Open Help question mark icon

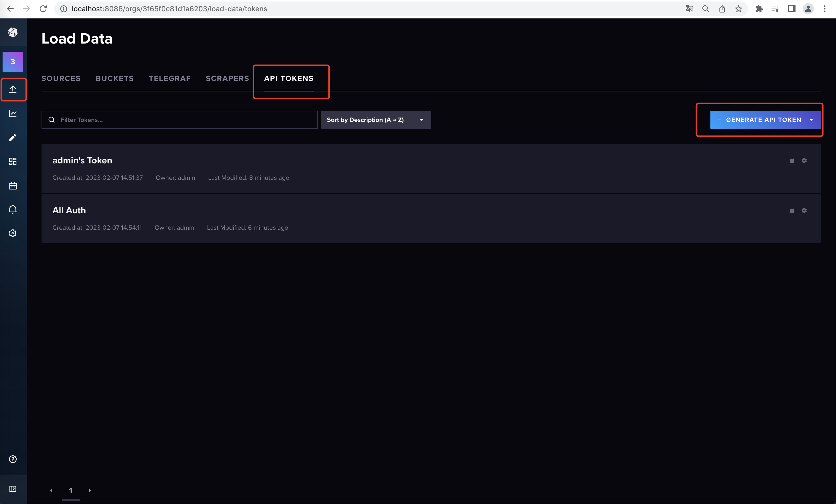(13, 459)
